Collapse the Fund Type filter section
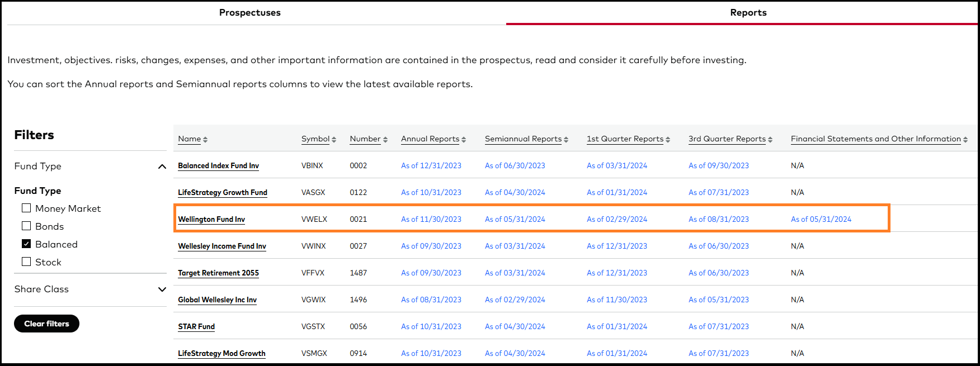Screen dimensions: 980x366 coord(162,167)
